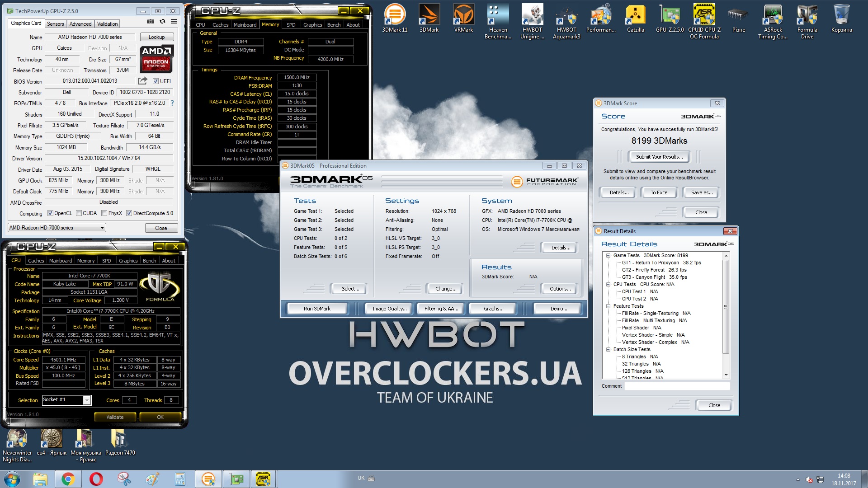Click the Run 3DMark button
Screen dimensions: 868x488
(317, 309)
